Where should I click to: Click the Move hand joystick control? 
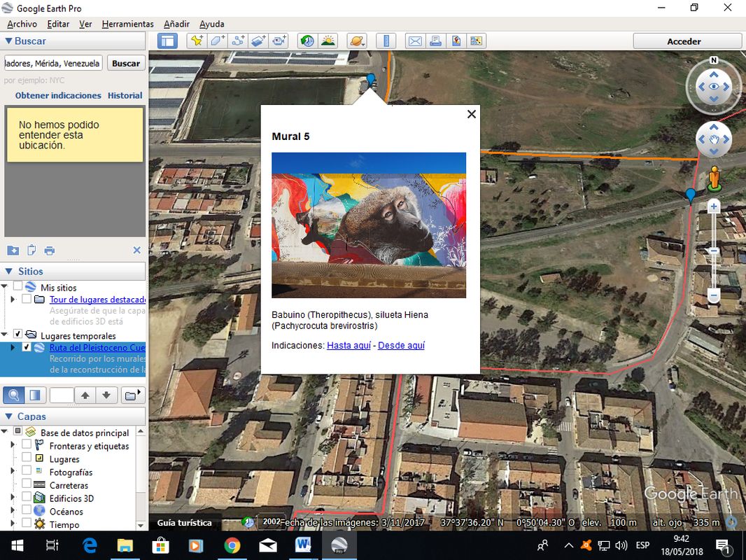[x=714, y=139]
